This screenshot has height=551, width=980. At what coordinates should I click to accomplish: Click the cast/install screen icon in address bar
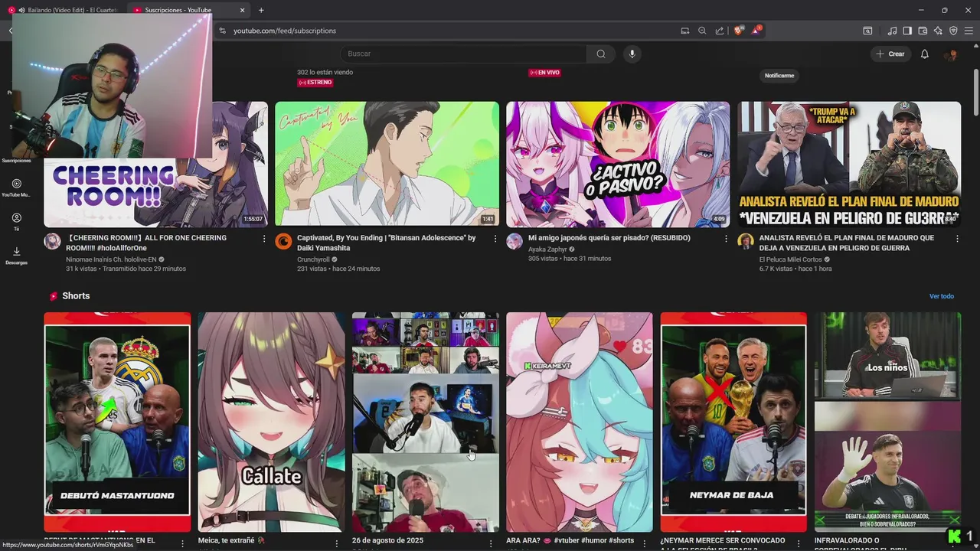(685, 31)
